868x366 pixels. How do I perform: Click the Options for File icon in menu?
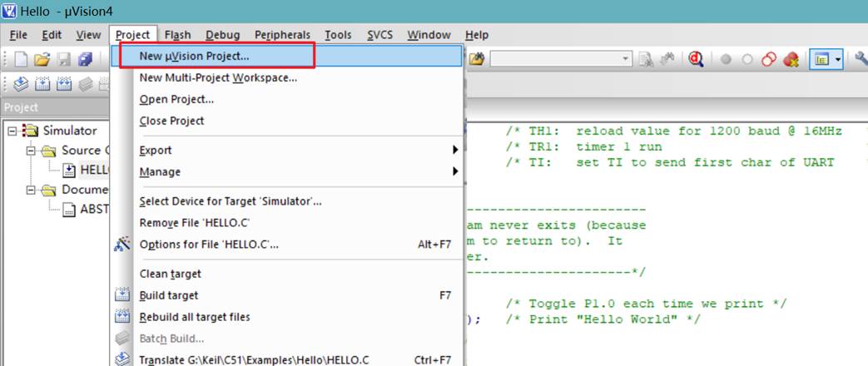122,245
